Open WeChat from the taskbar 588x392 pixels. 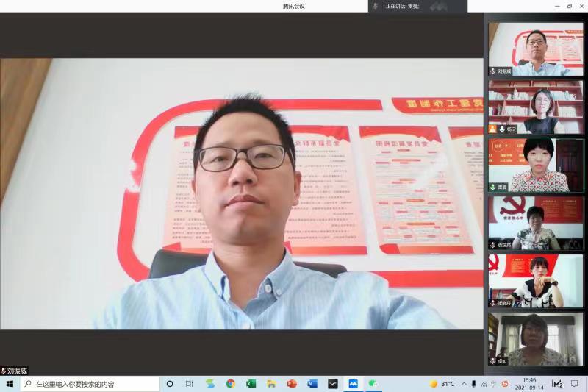373,384
